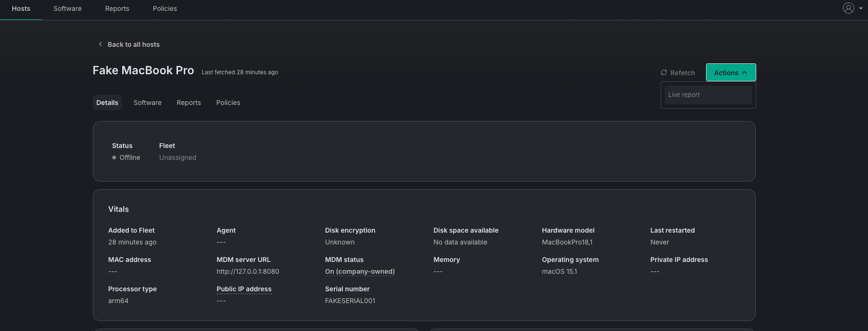Click the back chevron beside Back to all hosts

pyautogui.click(x=100, y=44)
